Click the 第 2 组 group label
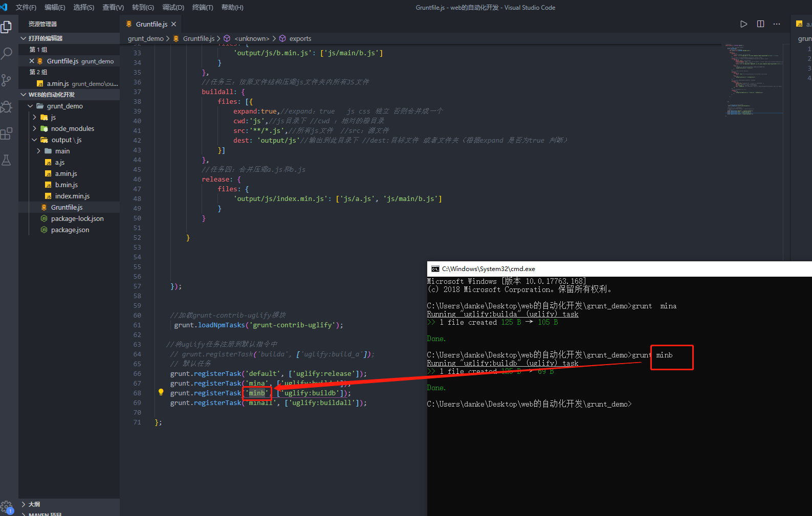Image resolution: width=812 pixels, height=516 pixels. coord(38,72)
